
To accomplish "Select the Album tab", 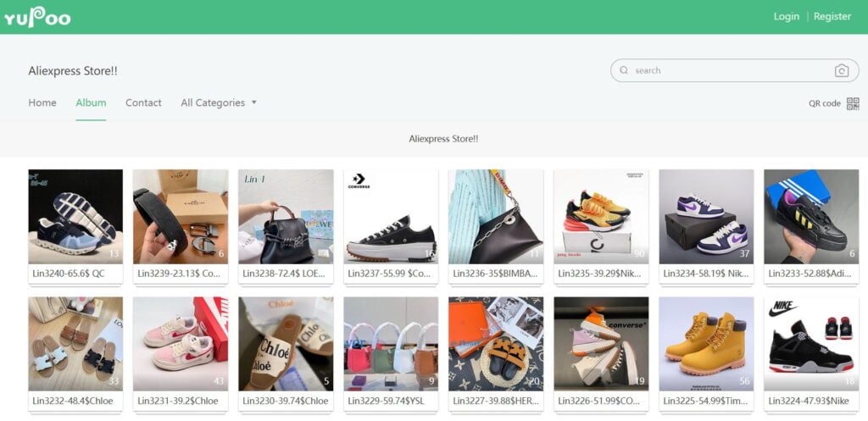I will coord(91,102).
